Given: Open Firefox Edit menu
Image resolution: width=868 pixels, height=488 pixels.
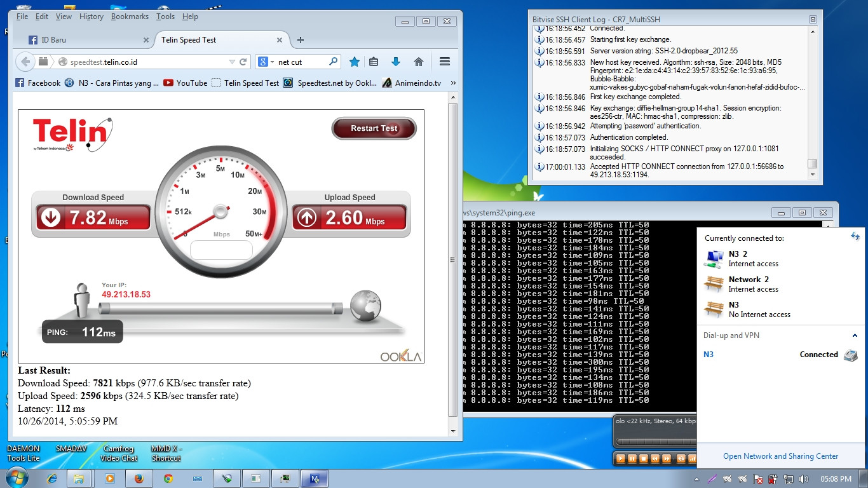Looking at the screenshot, I should pos(42,17).
